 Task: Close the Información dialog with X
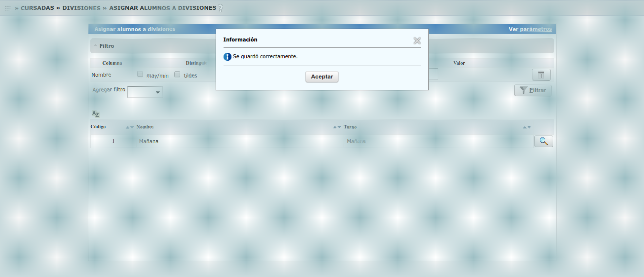(417, 40)
